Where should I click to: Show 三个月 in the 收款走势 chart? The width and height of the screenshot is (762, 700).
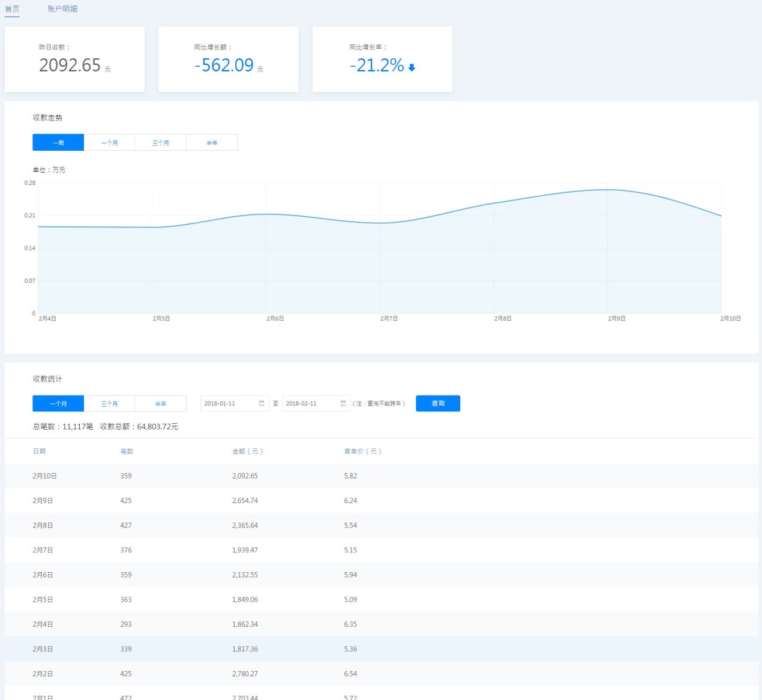pyautogui.click(x=161, y=143)
